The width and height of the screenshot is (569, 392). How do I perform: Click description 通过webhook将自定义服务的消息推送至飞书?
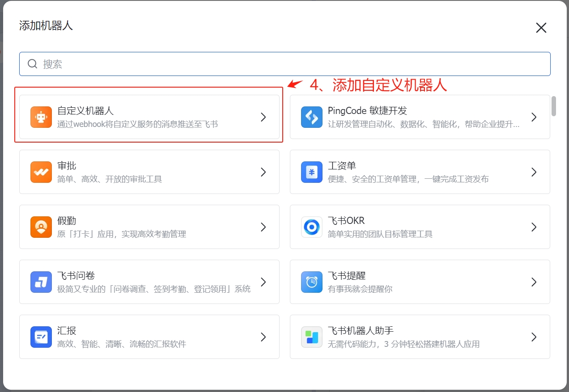pos(138,124)
